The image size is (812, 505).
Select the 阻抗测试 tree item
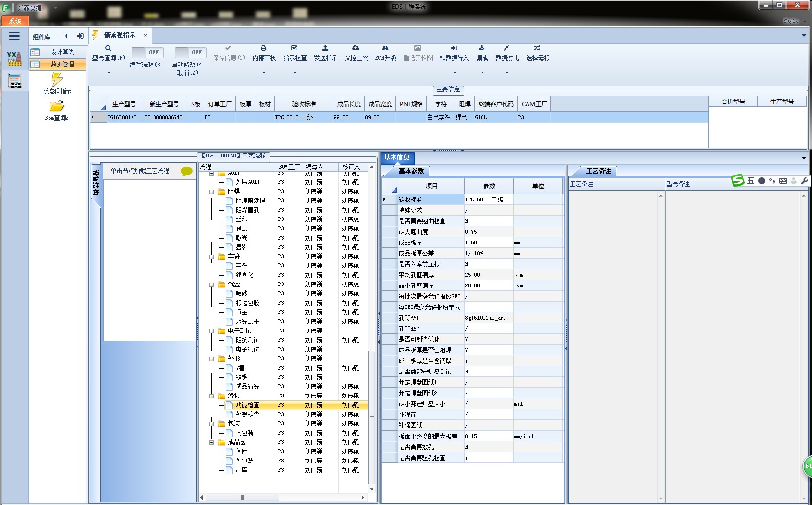247,340
